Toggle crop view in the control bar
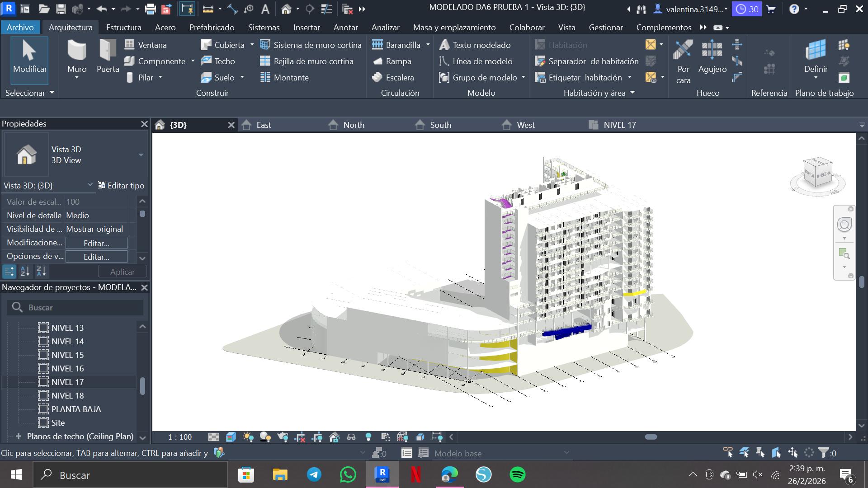868x488 pixels. (x=300, y=437)
